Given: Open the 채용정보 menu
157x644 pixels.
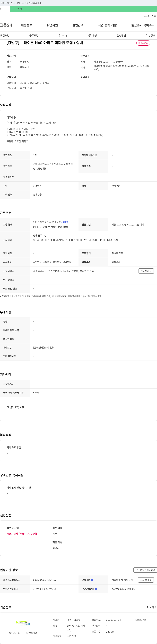Looking at the screenshot, I should pyautogui.click(x=26, y=25).
